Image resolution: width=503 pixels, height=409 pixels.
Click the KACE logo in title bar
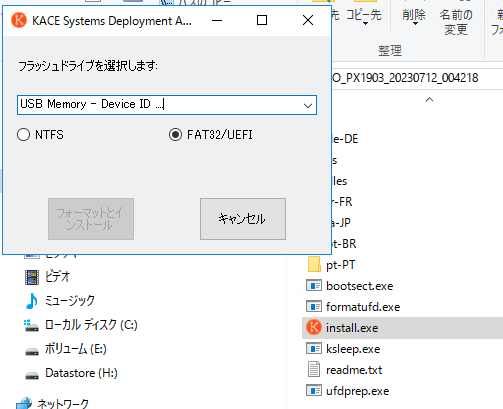click(19, 20)
